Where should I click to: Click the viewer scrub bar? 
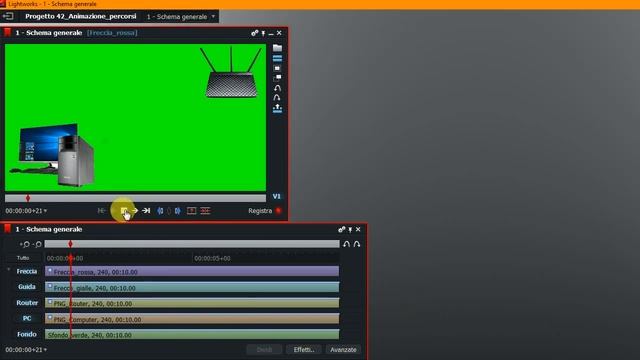(136, 198)
